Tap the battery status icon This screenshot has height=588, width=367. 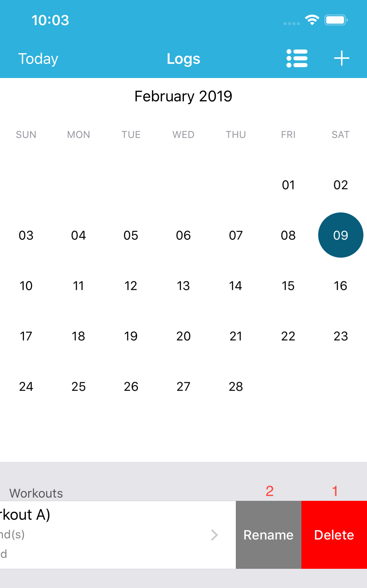pos(336,20)
